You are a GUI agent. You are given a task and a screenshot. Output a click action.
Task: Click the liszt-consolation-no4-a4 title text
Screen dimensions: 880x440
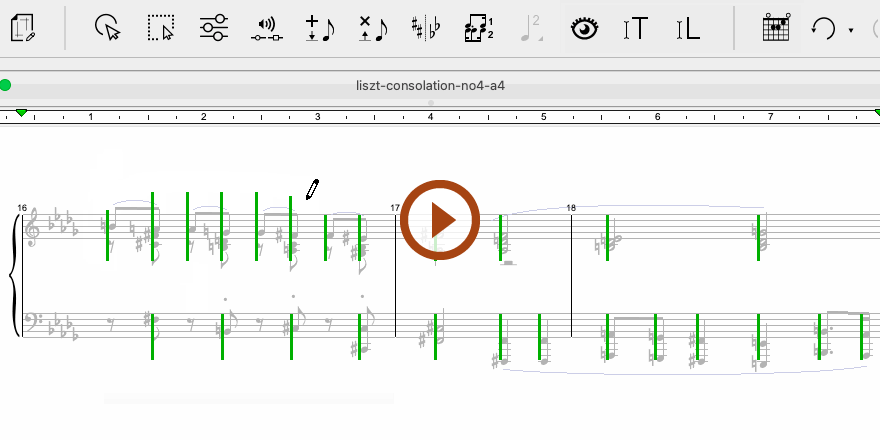coord(430,86)
